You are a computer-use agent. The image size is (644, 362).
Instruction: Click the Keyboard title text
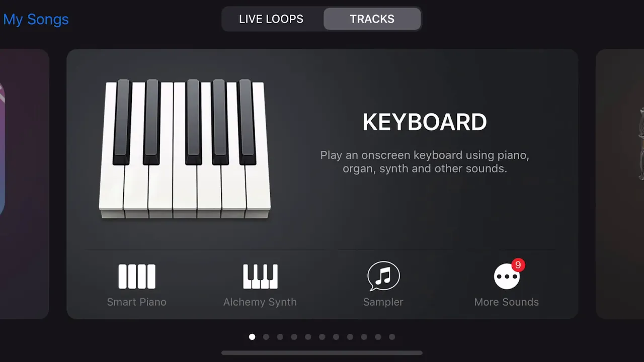pyautogui.click(x=425, y=122)
